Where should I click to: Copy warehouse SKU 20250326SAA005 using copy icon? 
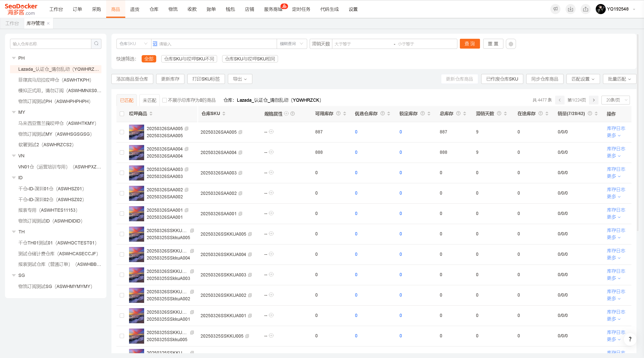(240, 132)
